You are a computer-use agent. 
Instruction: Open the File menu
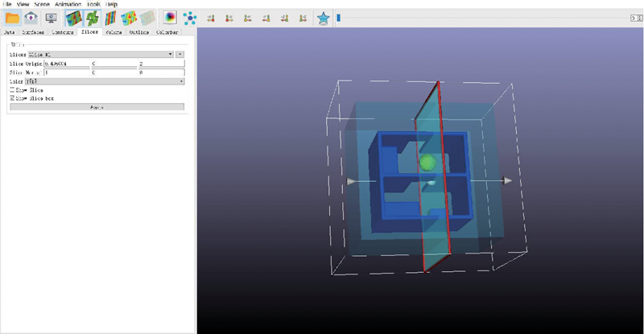point(7,4)
